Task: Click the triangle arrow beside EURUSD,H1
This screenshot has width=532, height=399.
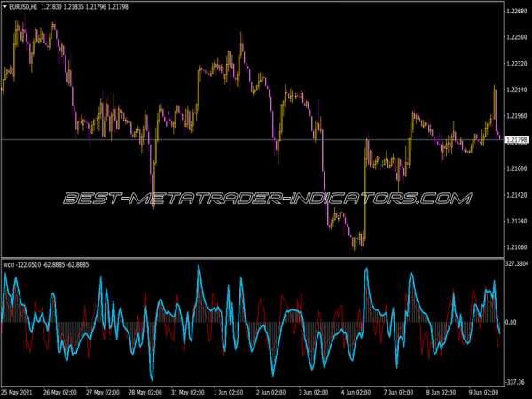Action: 5,7
